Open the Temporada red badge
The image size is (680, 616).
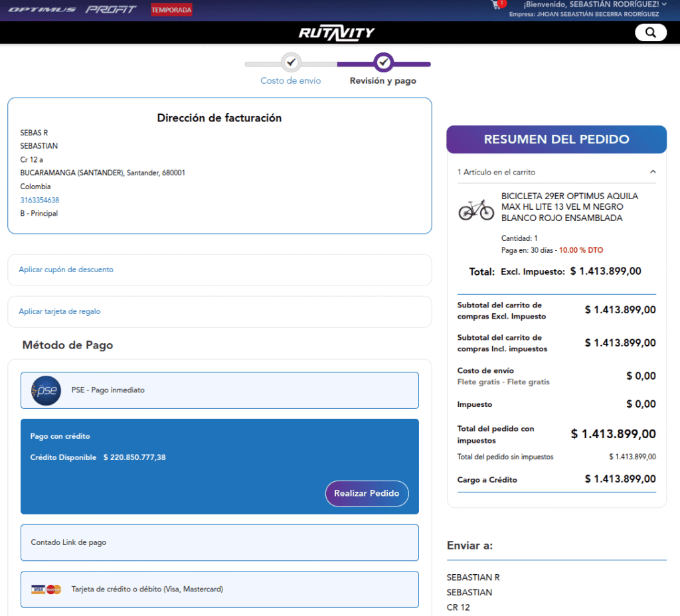tap(171, 10)
